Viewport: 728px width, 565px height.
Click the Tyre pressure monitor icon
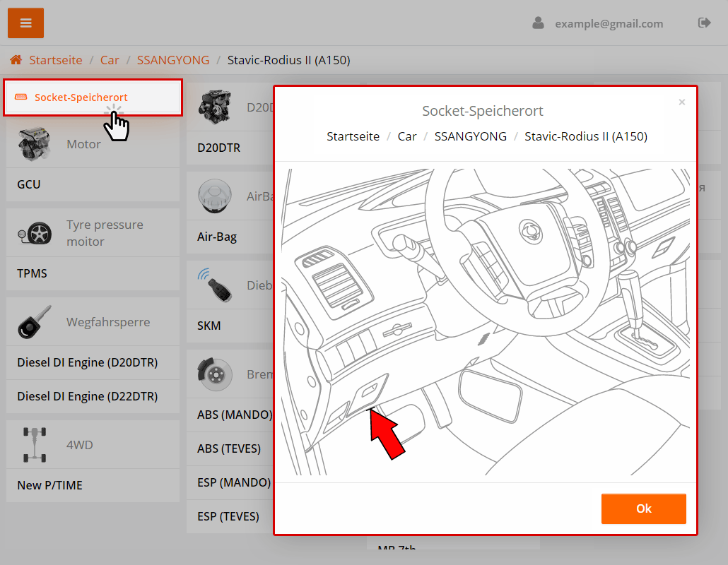pos(34,234)
